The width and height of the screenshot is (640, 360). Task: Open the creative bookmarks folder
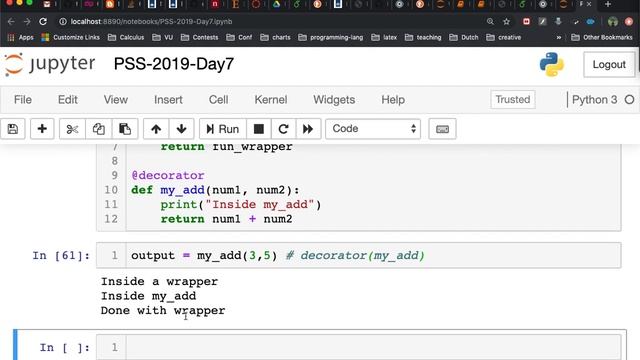click(x=504, y=38)
